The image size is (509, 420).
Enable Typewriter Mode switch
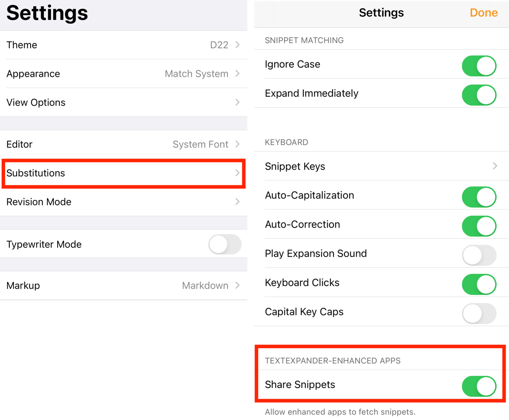pyautogui.click(x=225, y=245)
